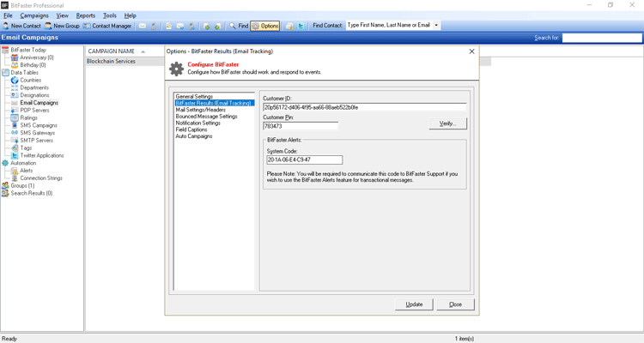
Task: Click the New Contact toolbar button
Action: click(21, 26)
